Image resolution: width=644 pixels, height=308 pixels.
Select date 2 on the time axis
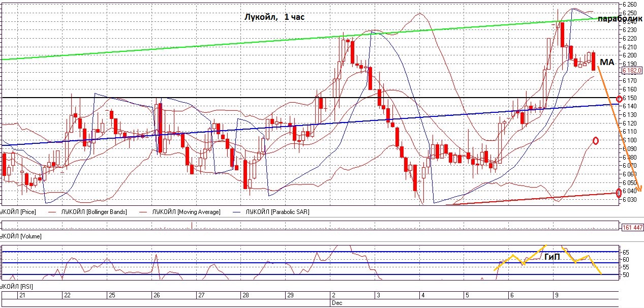(x=333, y=295)
